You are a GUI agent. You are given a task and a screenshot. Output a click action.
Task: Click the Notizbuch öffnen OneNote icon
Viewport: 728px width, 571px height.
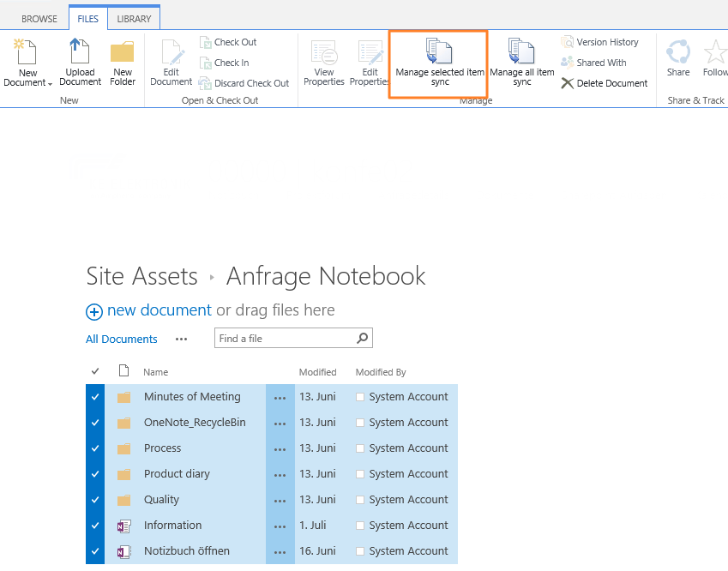click(124, 551)
